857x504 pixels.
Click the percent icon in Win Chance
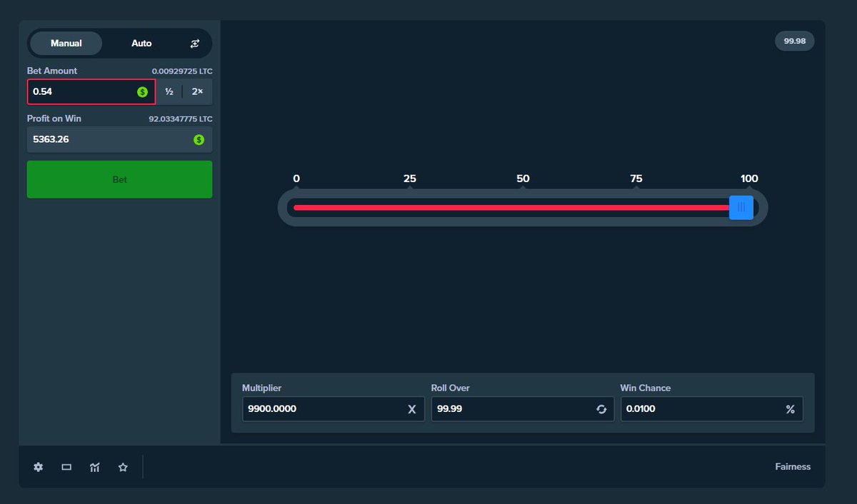(791, 410)
